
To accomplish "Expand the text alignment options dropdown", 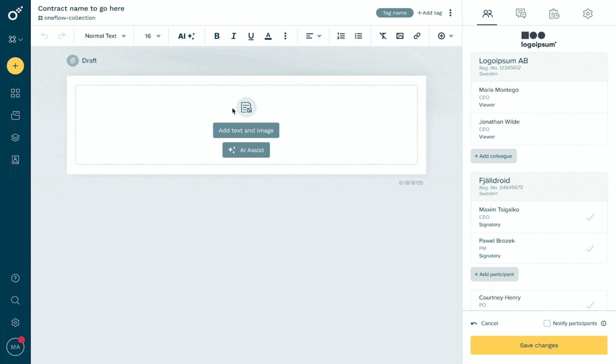I will pos(320,36).
